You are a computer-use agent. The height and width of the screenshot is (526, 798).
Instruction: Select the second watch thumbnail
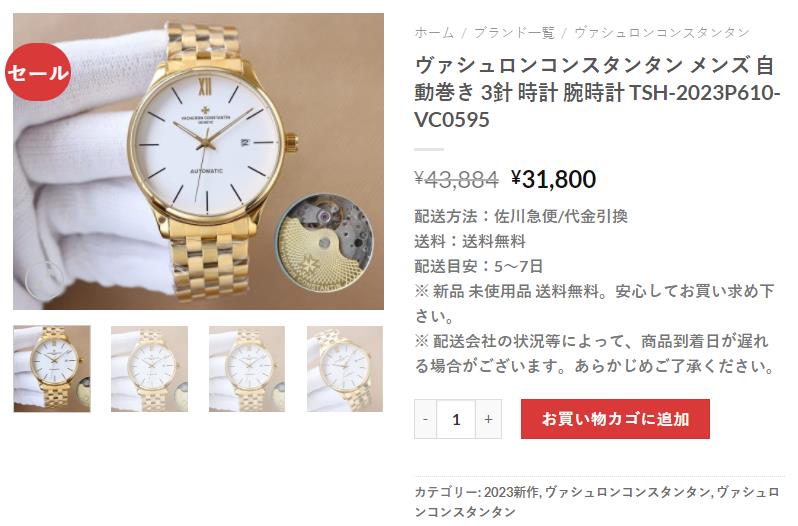click(x=150, y=369)
